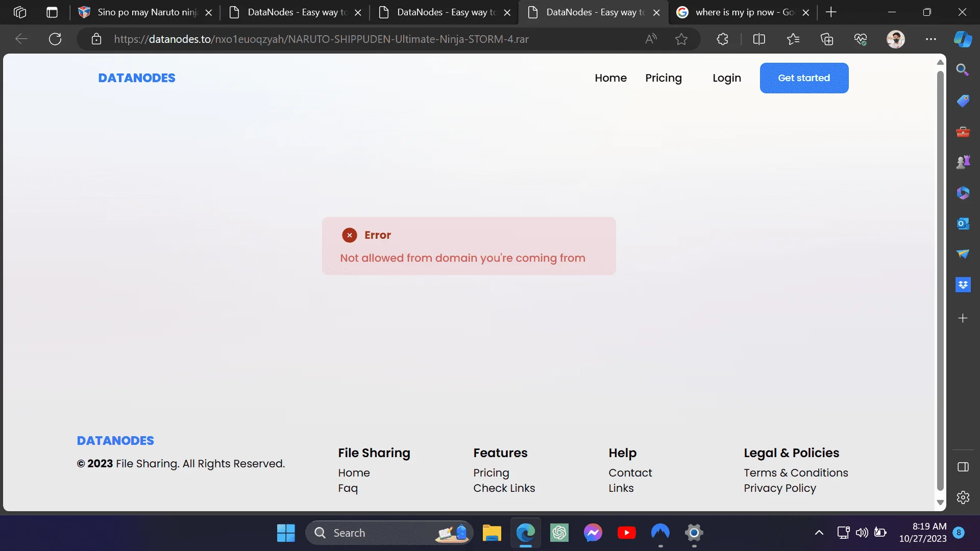Show hidden system tray icons
This screenshot has height=551, width=980.
pos(819,533)
